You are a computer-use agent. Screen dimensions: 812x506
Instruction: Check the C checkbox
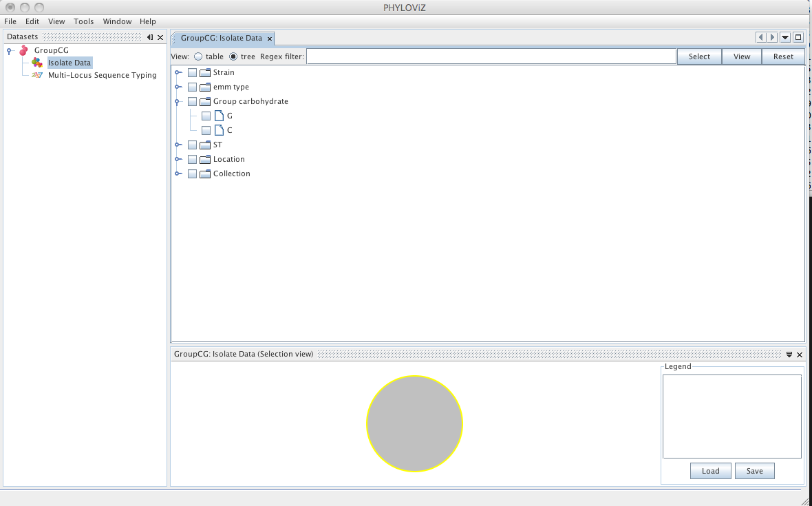[x=206, y=131]
